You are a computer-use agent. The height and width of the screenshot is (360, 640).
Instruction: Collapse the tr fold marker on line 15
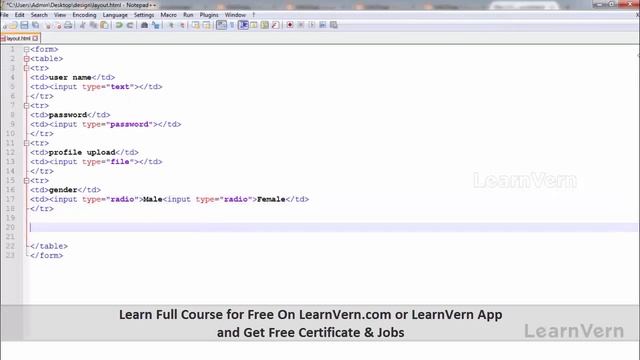27,180
